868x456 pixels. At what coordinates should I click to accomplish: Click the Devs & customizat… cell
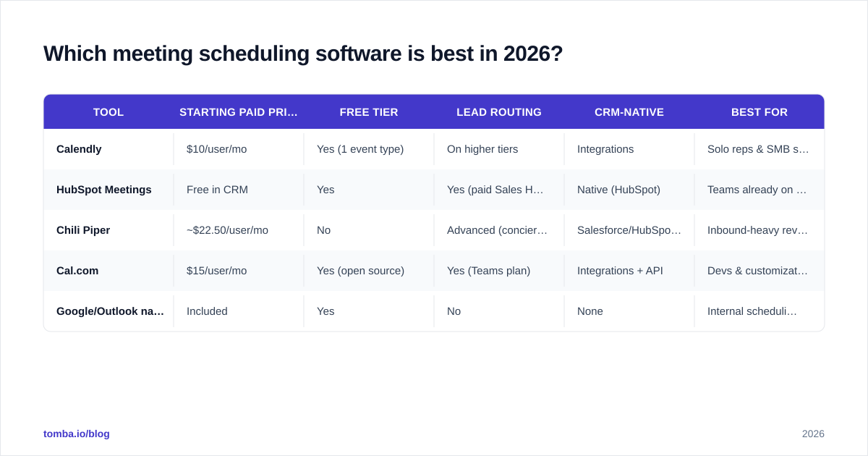(x=758, y=271)
